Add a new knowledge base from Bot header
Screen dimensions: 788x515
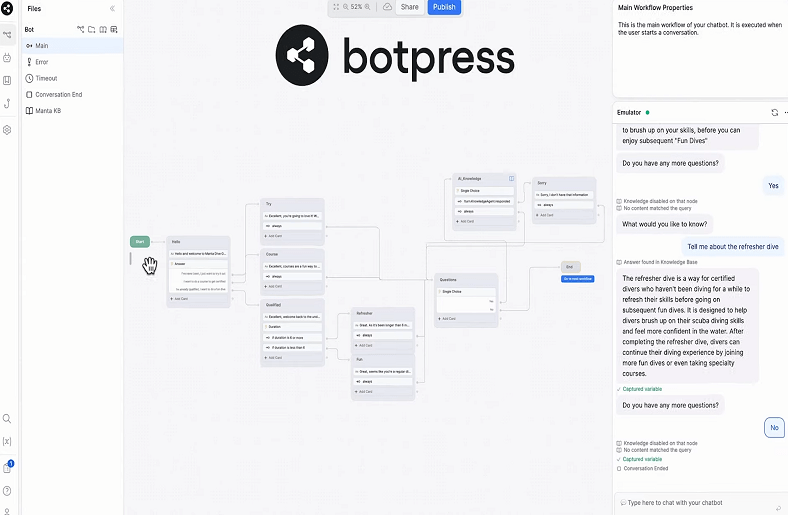103,30
